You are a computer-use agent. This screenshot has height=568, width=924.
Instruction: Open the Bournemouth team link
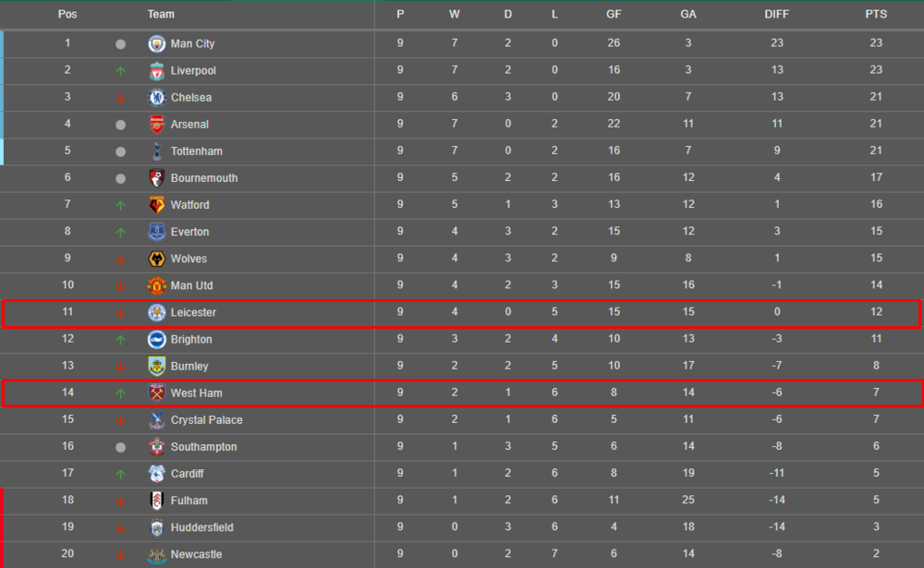pyautogui.click(x=204, y=178)
